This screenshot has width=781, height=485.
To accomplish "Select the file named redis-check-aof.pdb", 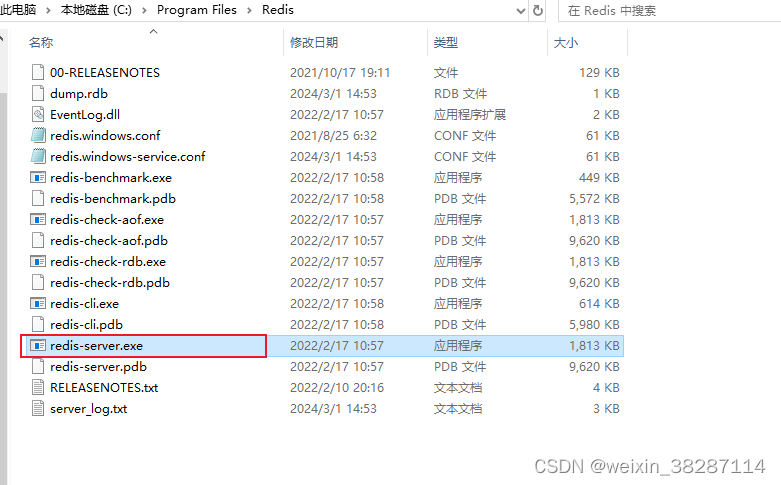I will [x=109, y=241].
